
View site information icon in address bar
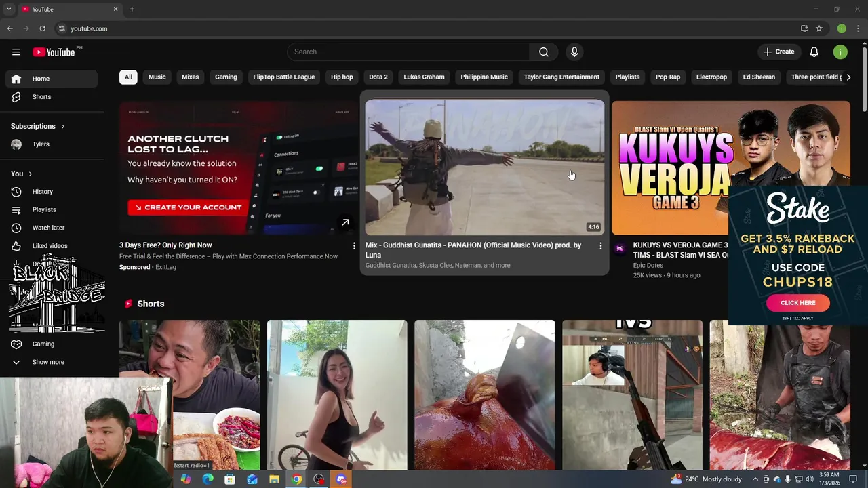(x=62, y=28)
